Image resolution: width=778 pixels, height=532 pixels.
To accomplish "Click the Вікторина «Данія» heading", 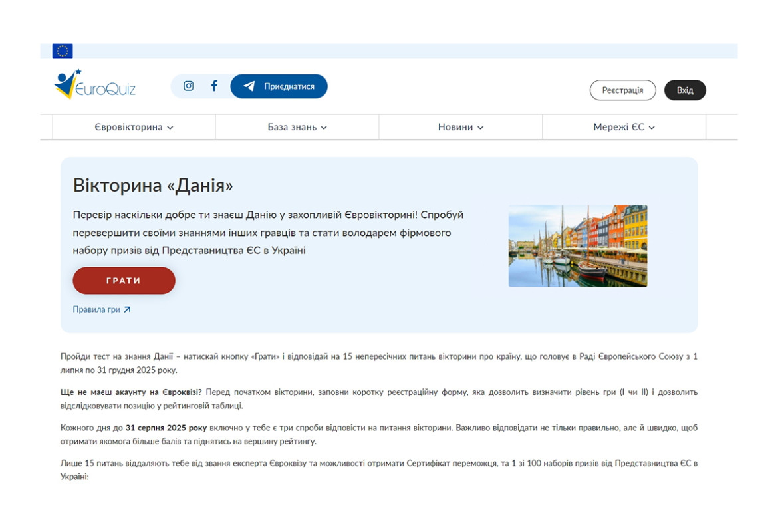I will [153, 186].
